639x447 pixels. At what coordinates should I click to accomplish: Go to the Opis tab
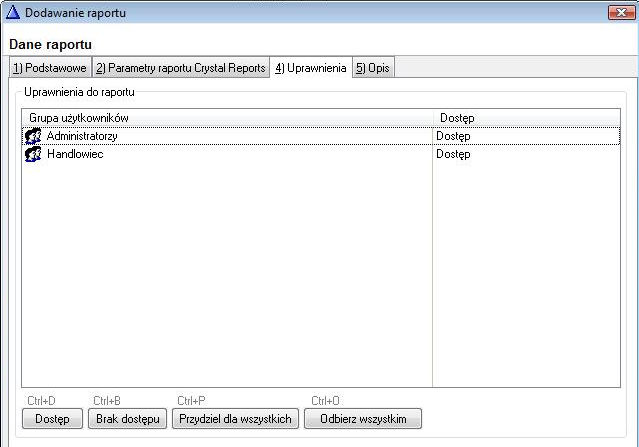click(373, 68)
